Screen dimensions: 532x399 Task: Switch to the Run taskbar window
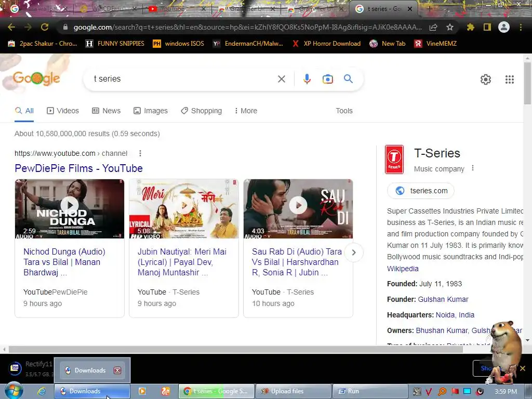[370, 391]
